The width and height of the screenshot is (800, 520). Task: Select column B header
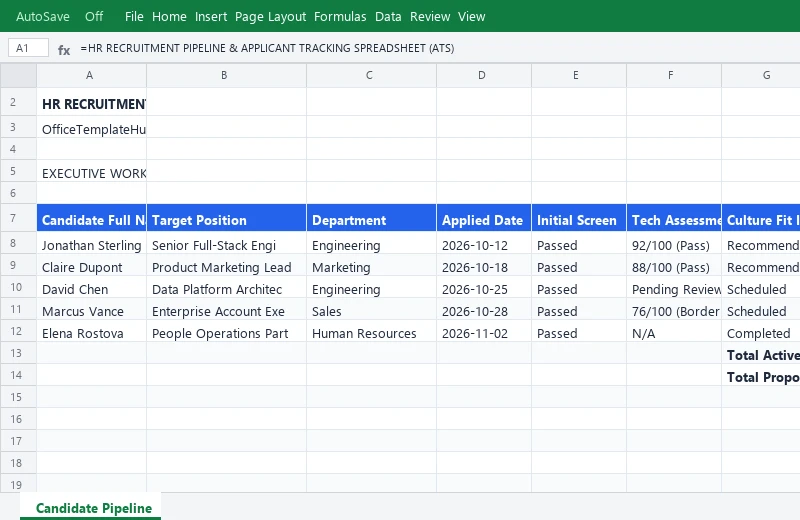click(227, 76)
